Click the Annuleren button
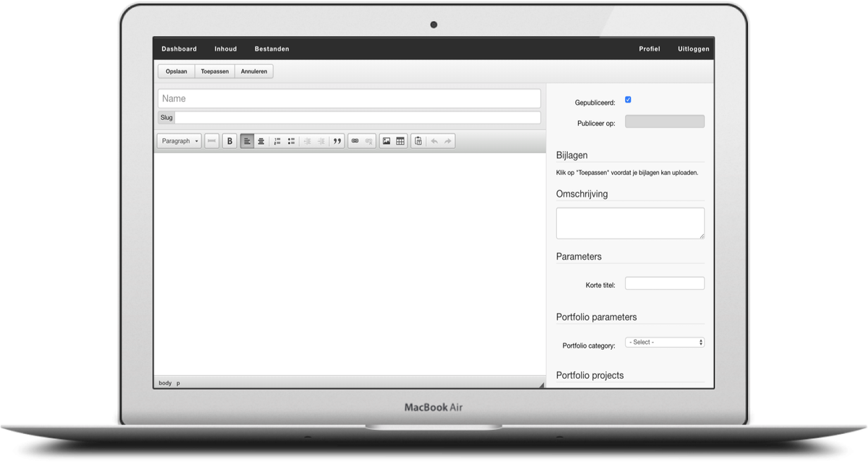Screen dimensions: 868x462 (254, 72)
